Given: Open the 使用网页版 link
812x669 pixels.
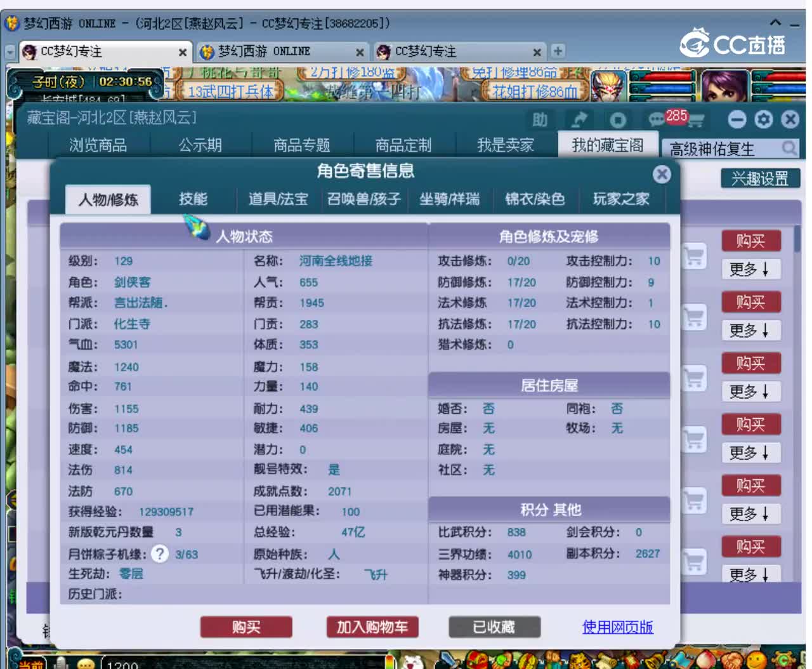Looking at the screenshot, I should click(x=618, y=627).
